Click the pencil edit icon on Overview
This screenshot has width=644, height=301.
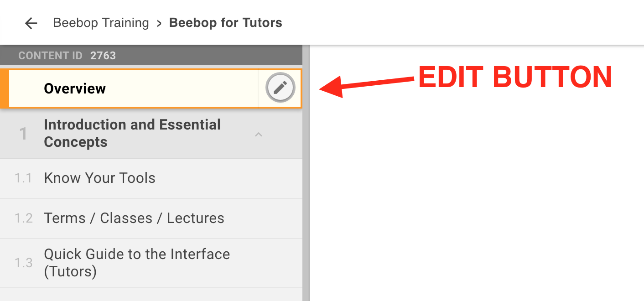click(280, 88)
